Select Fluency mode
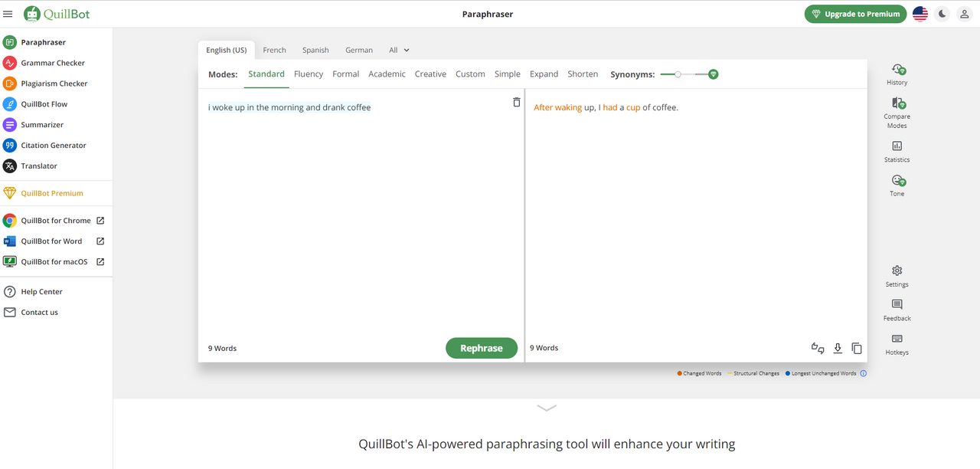 point(309,74)
